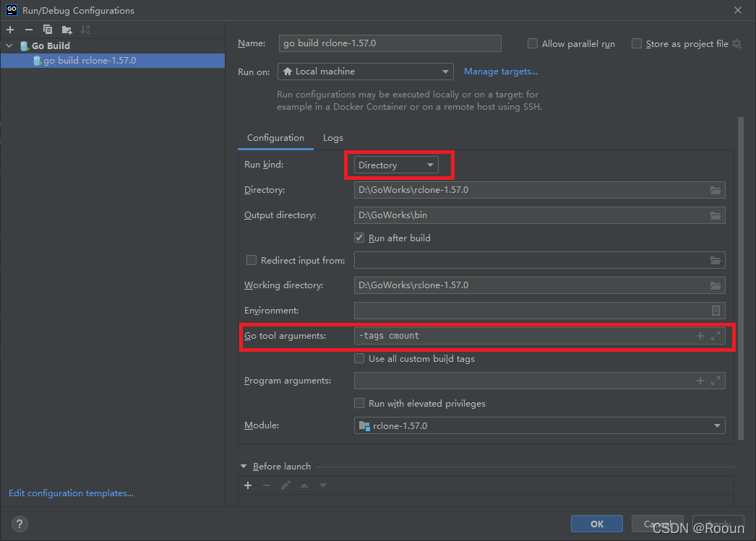The height and width of the screenshot is (541, 756).
Task: Insert macro into Go tool arguments
Action: point(700,336)
